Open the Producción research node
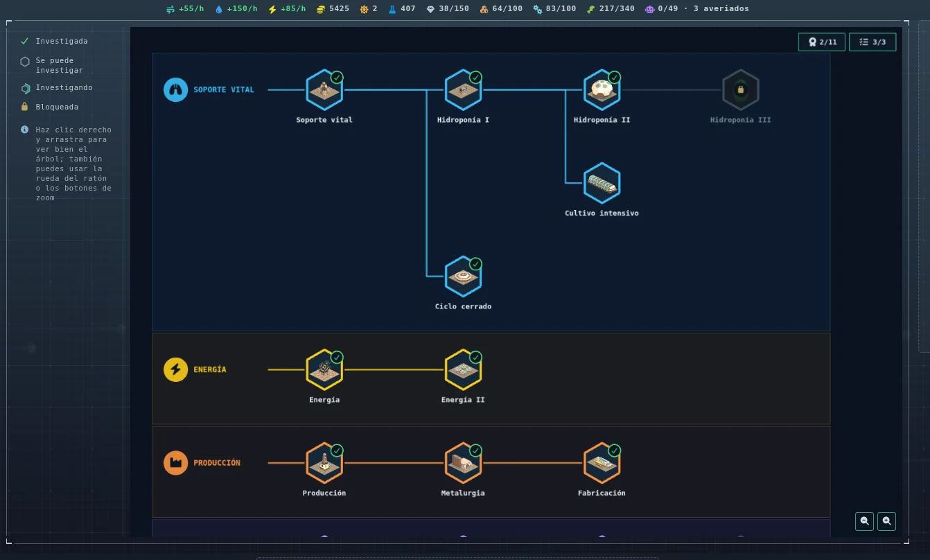Viewport: 930px width, 560px height. click(x=324, y=463)
